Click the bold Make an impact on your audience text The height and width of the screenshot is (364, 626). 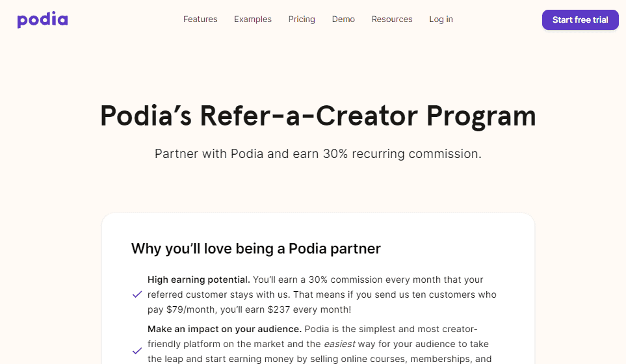point(224,329)
